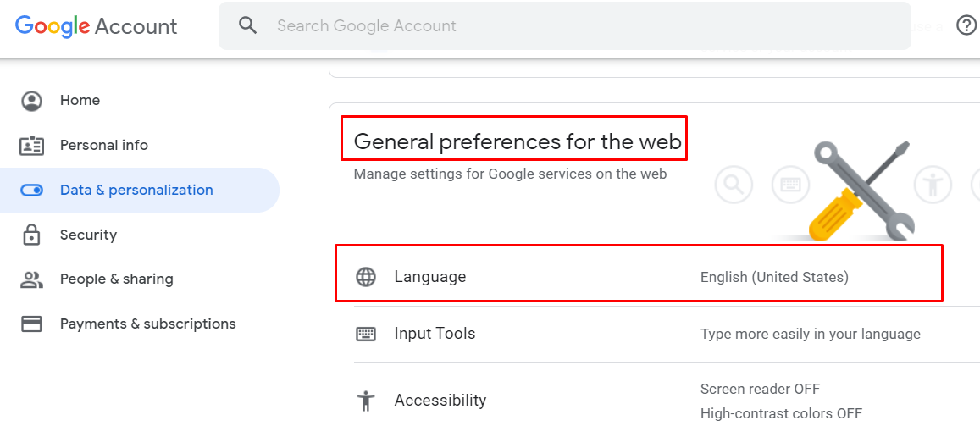Open the Accessibility settings row
980x448 pixels.
pyautogui.click(x=667, y=401)
